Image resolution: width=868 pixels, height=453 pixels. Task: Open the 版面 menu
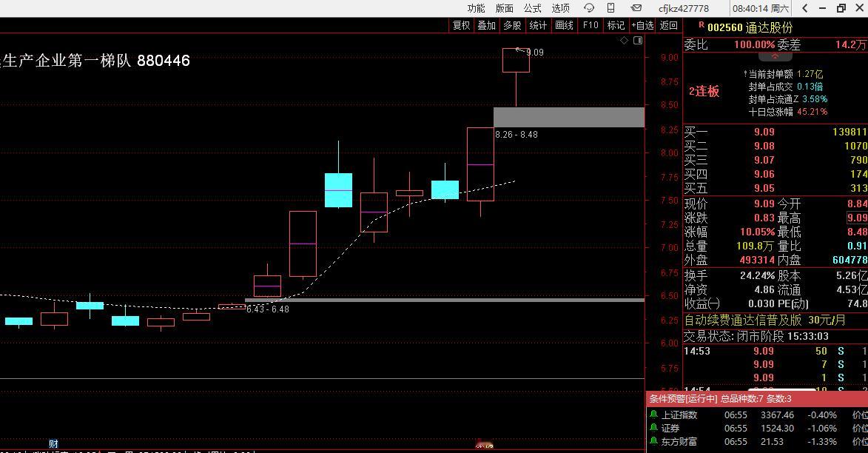pos(504,8)
